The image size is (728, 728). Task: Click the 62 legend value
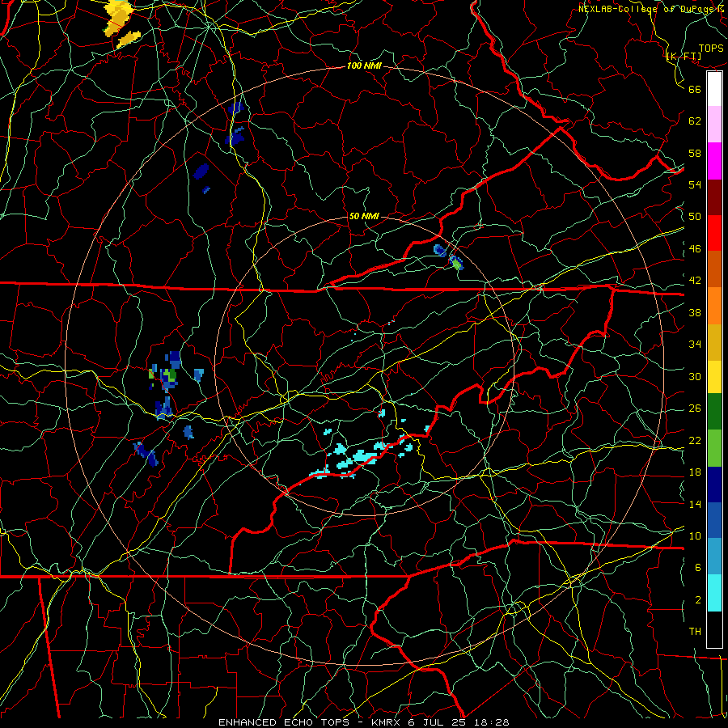tap(695, 121)
